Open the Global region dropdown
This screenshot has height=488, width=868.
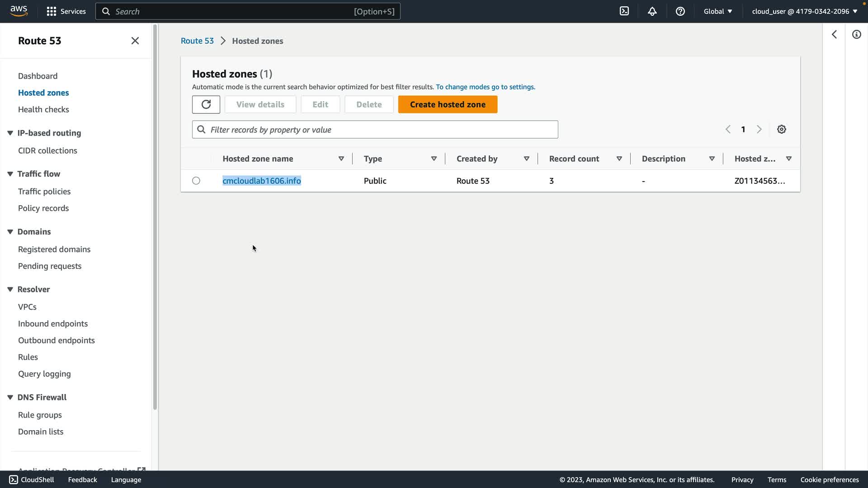point(717,11)
